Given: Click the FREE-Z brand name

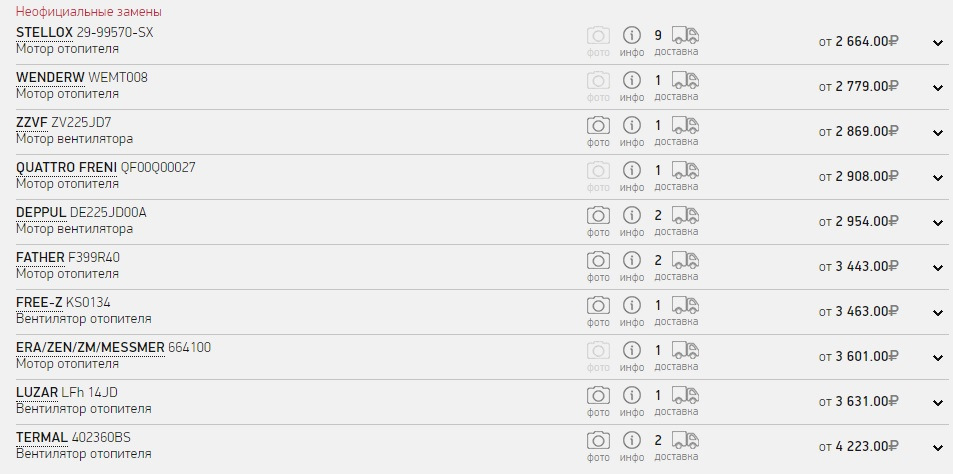Looking at the screenshot, I should point(39,303).
